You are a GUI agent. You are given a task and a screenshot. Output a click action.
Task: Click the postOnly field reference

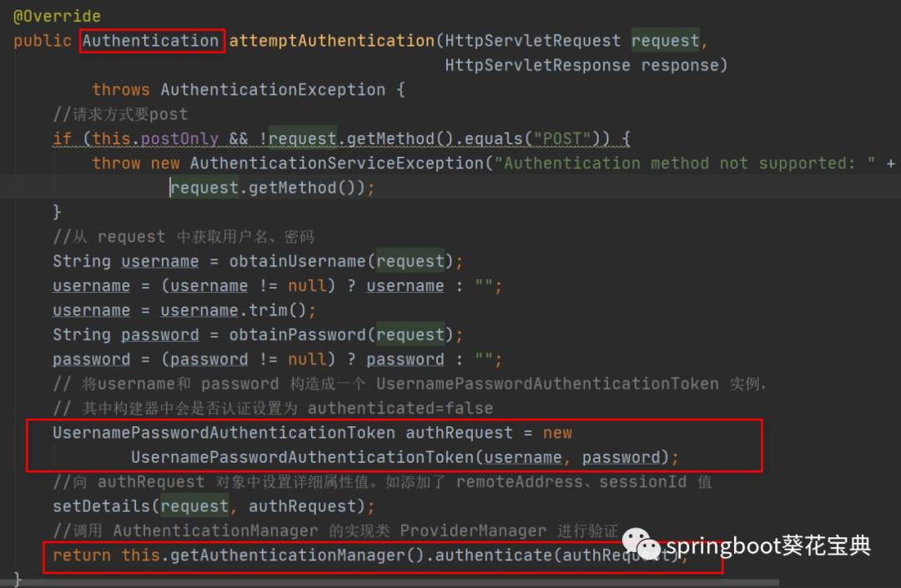pos(179,138)
